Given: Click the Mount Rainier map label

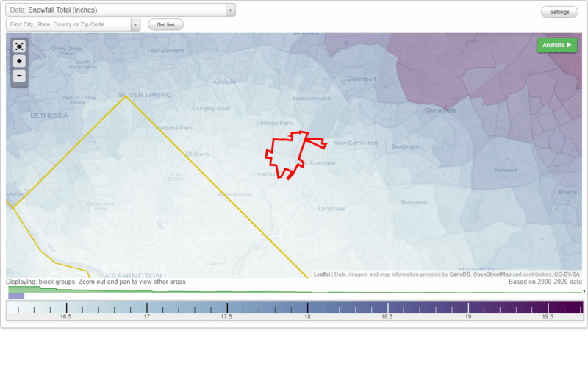Looking at the screenshot, I should click(x=234, y=194).
